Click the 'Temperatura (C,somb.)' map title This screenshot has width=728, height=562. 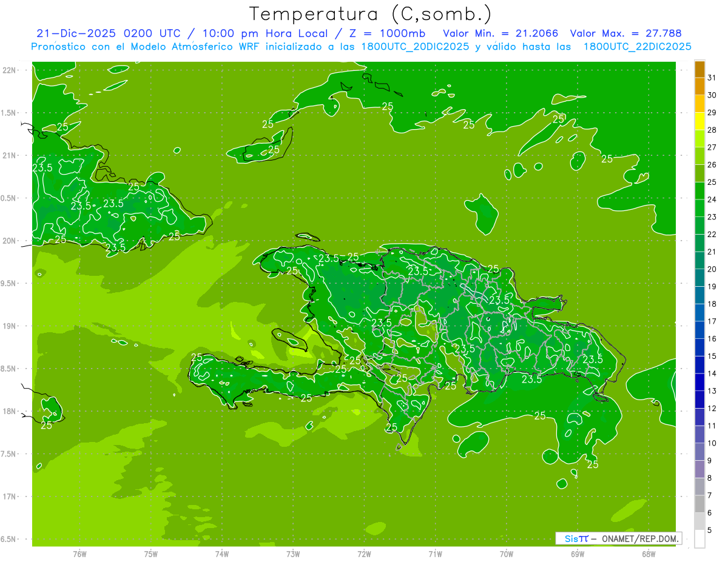click(371, 14)
